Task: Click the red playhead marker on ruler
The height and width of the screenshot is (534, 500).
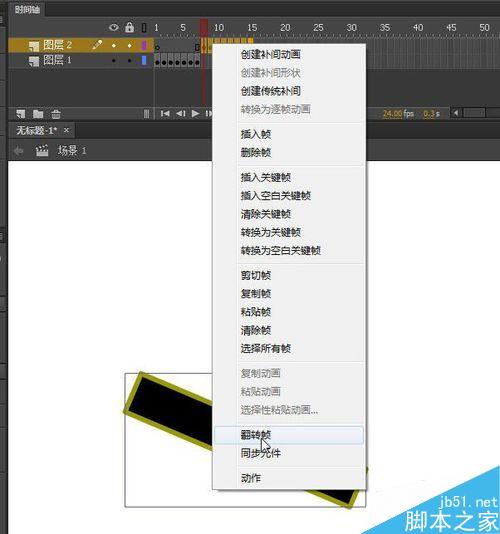Action: point(204,27)
